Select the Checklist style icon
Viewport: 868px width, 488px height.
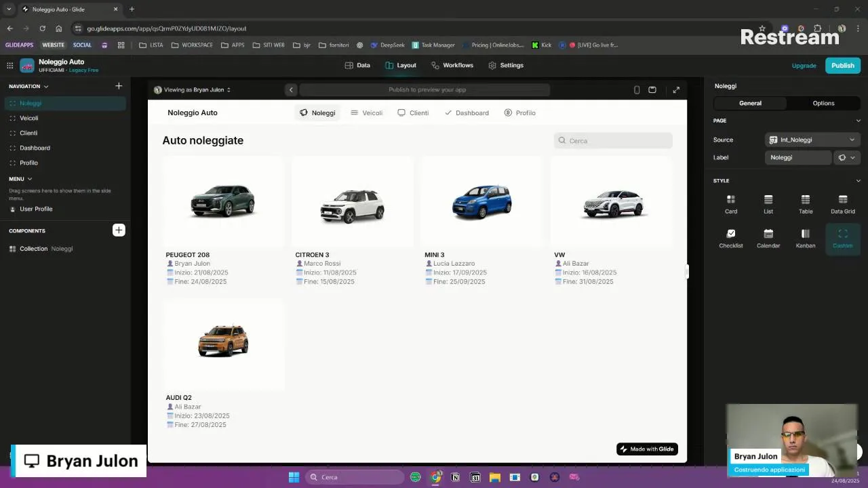pos(731,239)
